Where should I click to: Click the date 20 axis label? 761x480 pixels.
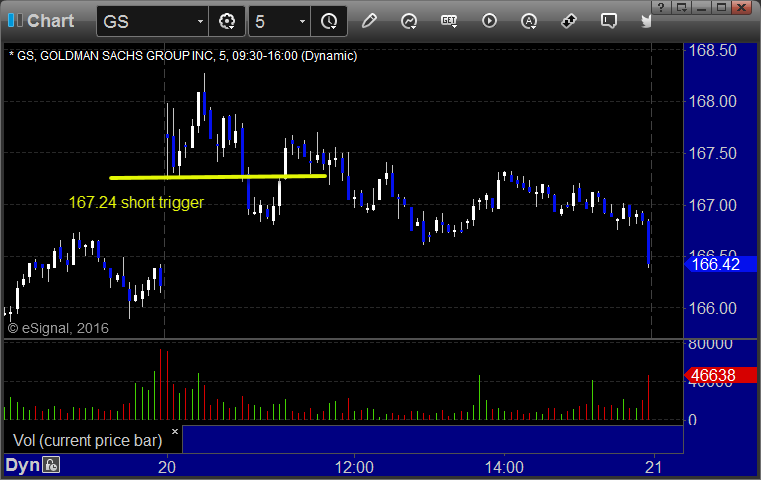click(x=167, y=467)
